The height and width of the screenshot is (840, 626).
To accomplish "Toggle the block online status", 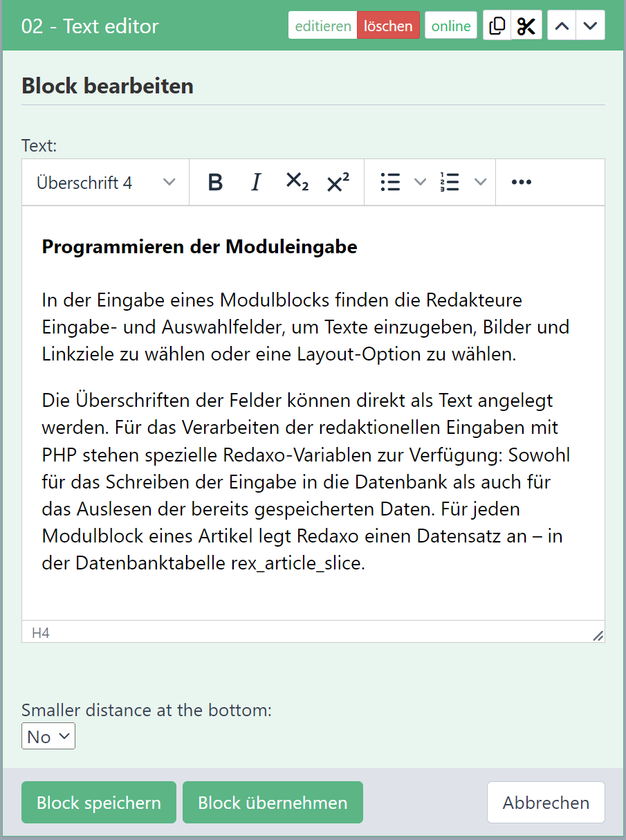I will pos(450,26).
